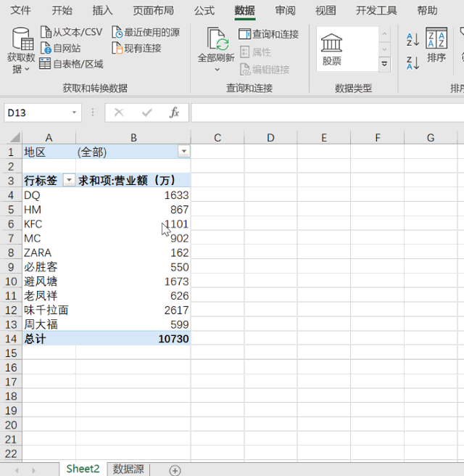This screenshot has height=476, width=464.
Task: Click the formula bar cancel X icon
Action: [119, 112]
